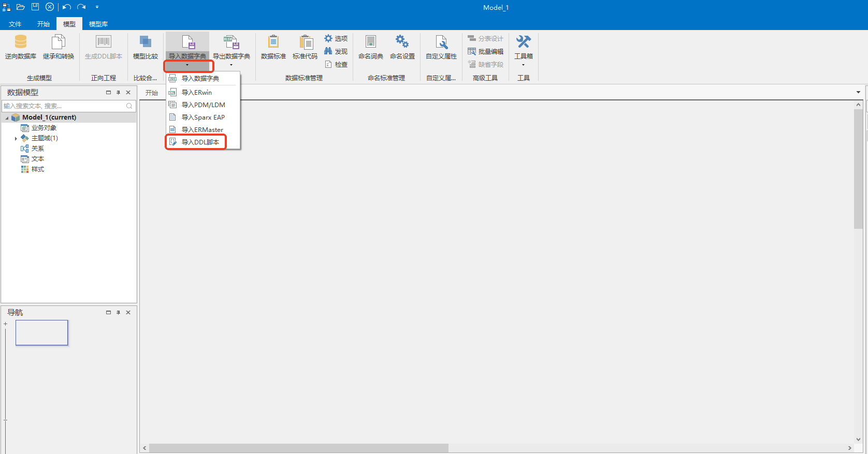This screenshot has width=868, height=454.
Task: Select 关系 in model tree
Action: tap(38, 149)
